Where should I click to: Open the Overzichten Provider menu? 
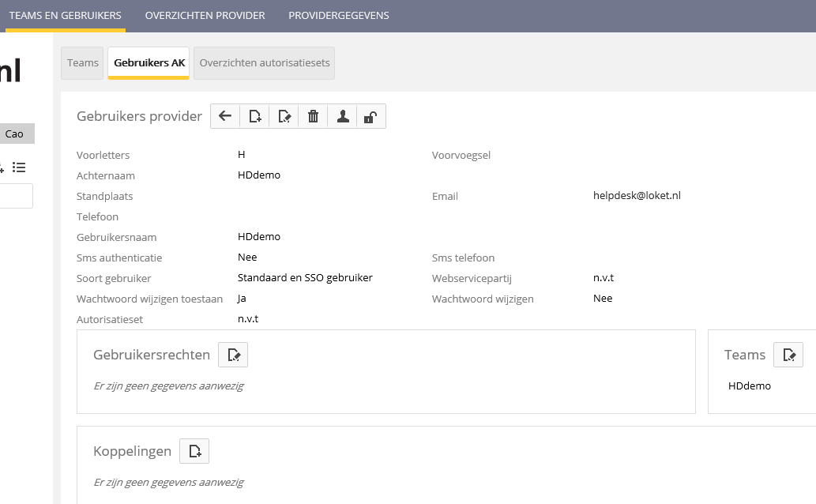click(x=205, y=16)
